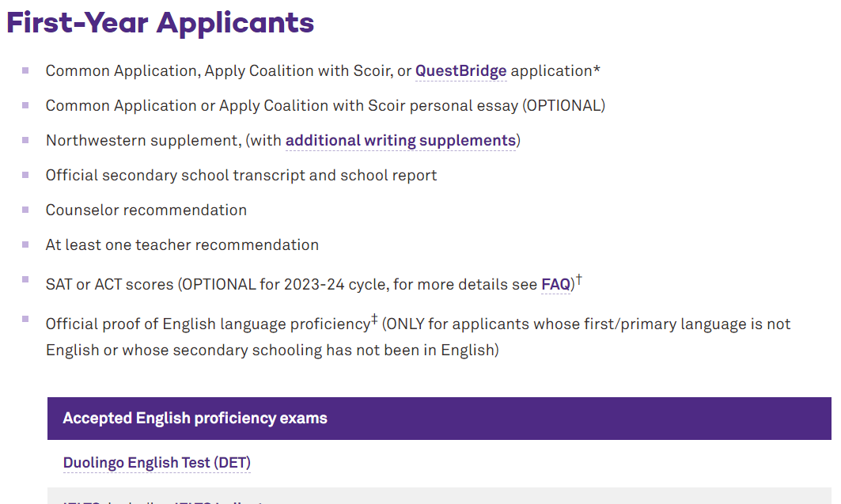Click the bullet before At least one teacher recommendation
841x504 pixels.
pos(25,244)
